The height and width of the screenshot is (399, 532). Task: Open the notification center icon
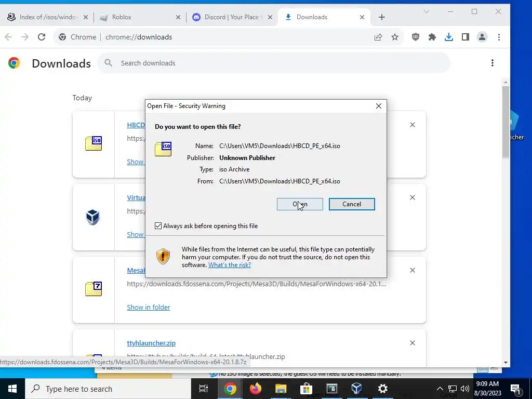coord(516,389)
